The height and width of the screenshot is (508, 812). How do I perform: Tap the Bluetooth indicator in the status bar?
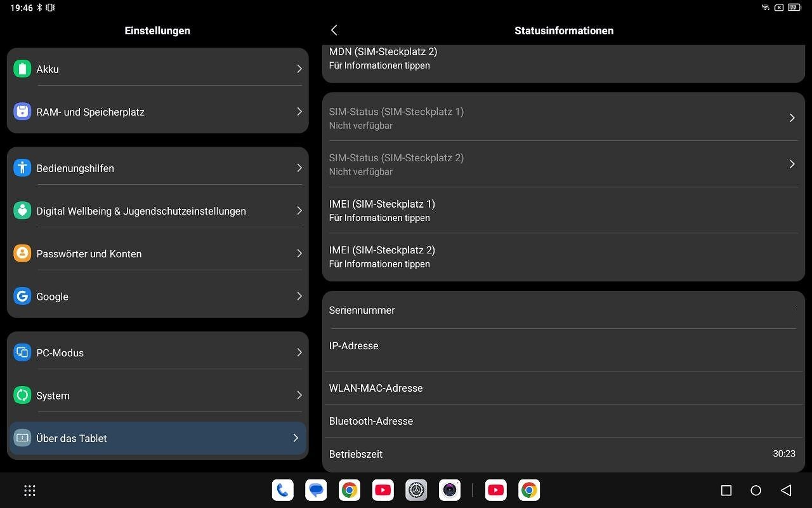pos(39,8)
